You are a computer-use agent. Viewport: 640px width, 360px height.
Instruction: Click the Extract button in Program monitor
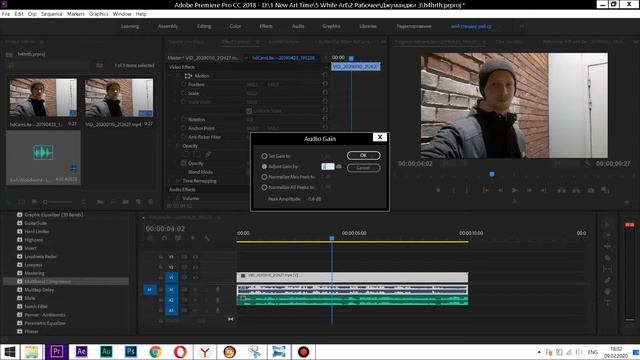point(576,190)
